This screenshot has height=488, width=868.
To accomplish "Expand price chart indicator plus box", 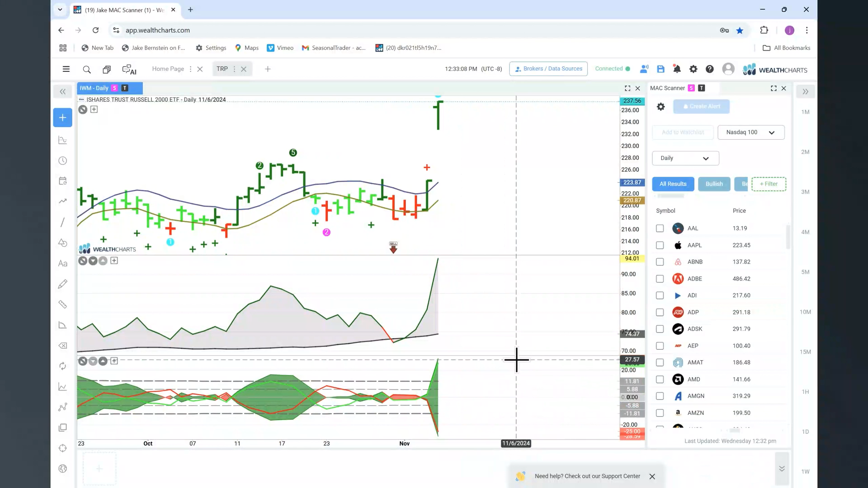I will coord(94,109).
